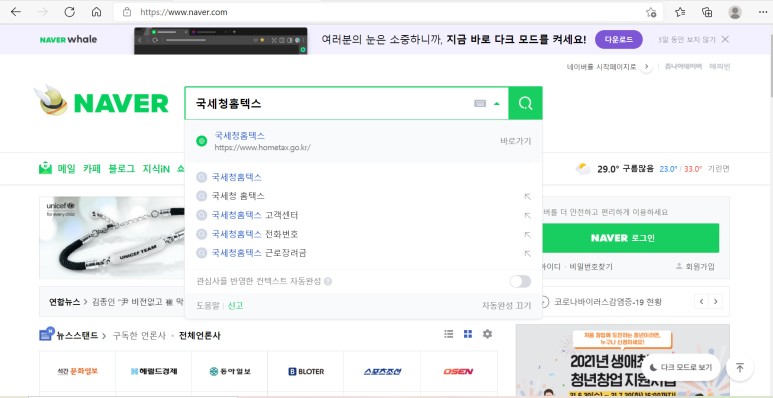The width and height of the screenshot is (773, 398).
Task: Open the 헤럴드경제 press thumbnail
Action: [x=154, y=371]
